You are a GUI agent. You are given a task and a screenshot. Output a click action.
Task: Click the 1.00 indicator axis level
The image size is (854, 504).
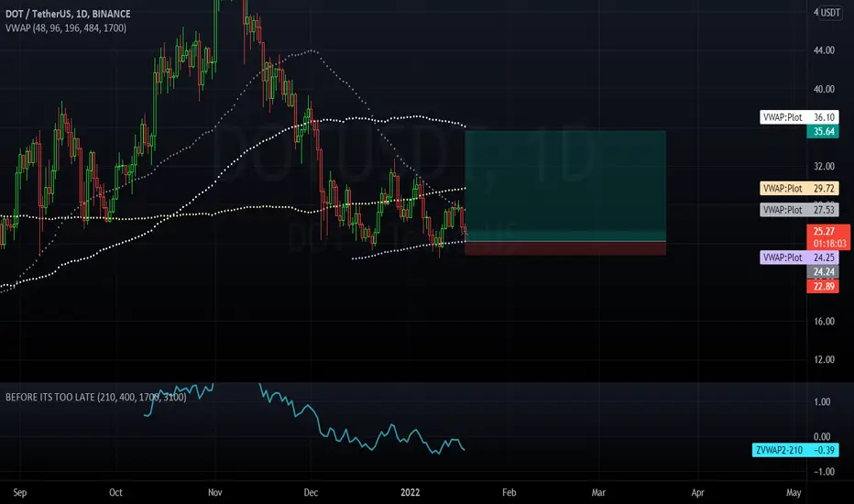pyautogui.click(x=822, y=401)
